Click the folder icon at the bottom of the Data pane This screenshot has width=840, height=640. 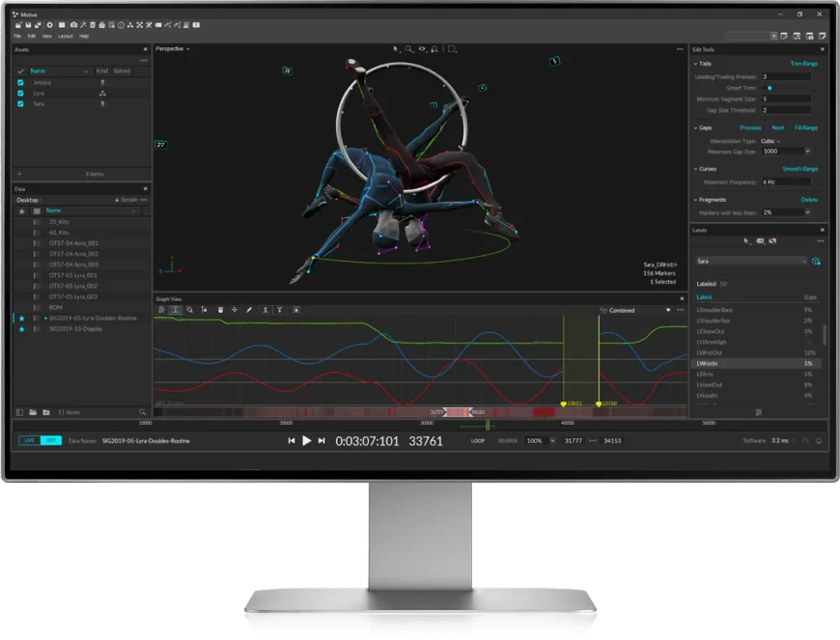click(33, 412)
